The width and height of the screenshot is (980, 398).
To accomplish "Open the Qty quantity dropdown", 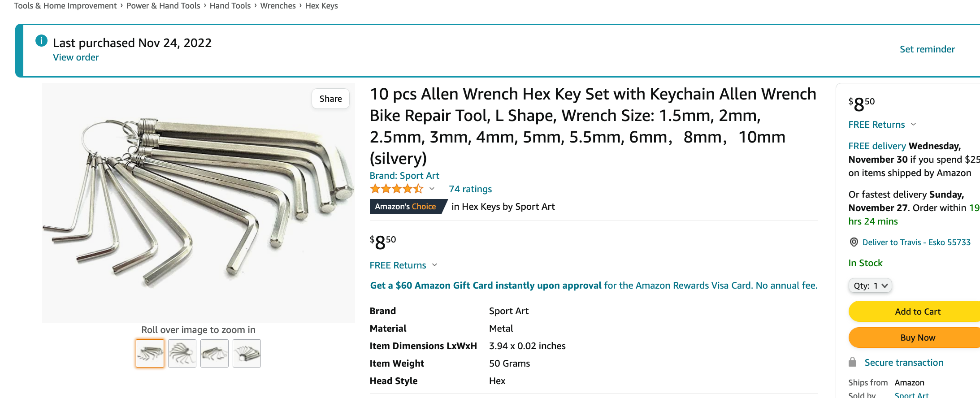I will pos(870,286).
